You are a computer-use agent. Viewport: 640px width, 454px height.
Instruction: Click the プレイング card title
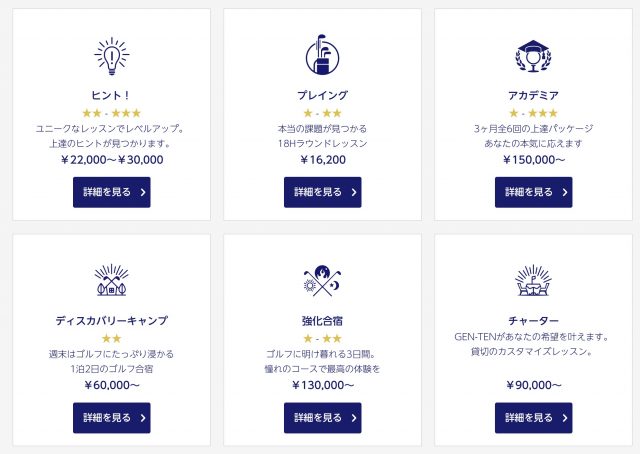pos(322,96)
